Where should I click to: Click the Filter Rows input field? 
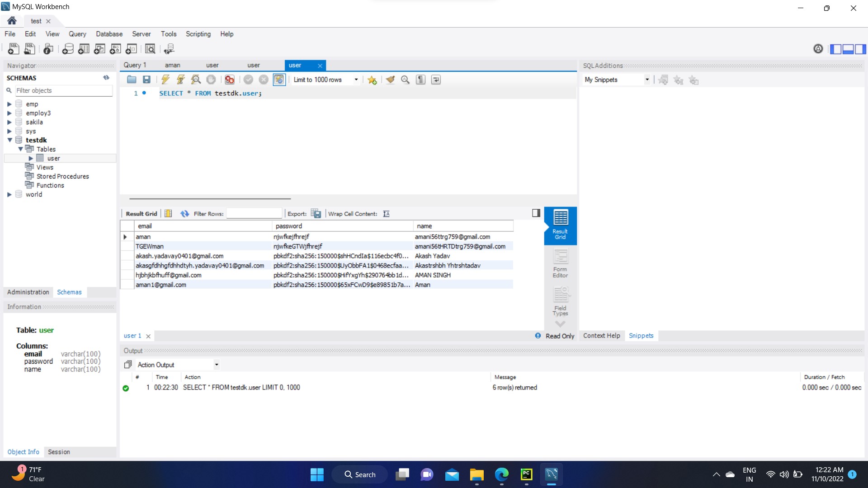pyautogui.click(x=254, y=214)
